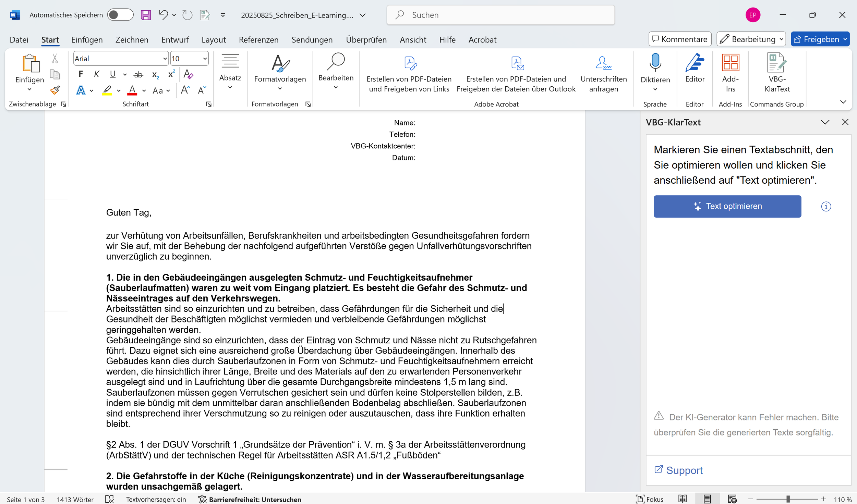Image resolution: width=857 pixels, height=504 pixels.
Task: Save the document with the disk icon
Action: click(146, 15)
